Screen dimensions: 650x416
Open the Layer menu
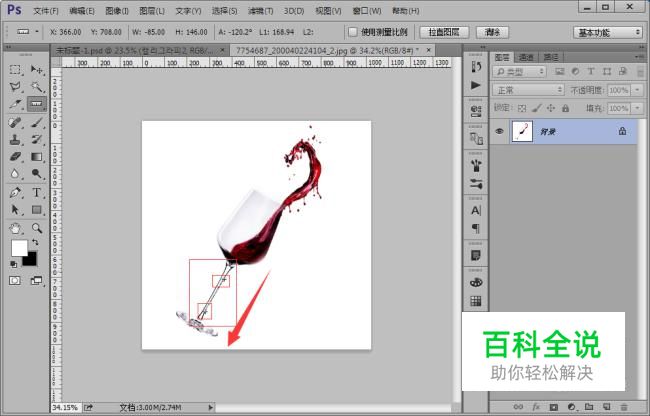(x=152, y=11)
